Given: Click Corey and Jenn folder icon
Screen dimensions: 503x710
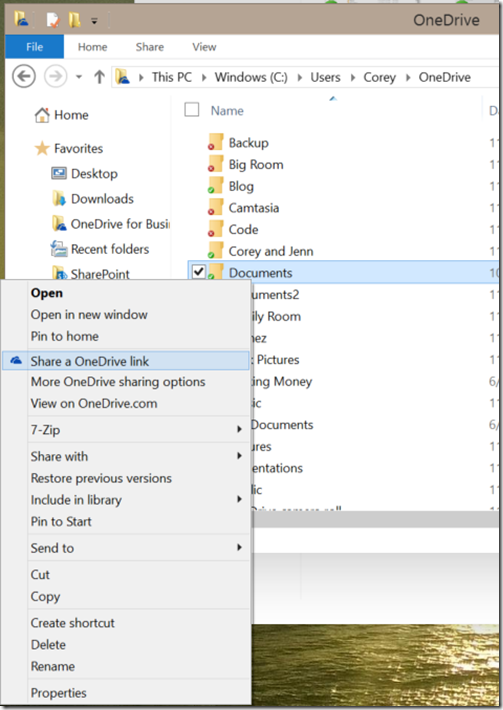Looking at the screenshot, I should [216, 251].
